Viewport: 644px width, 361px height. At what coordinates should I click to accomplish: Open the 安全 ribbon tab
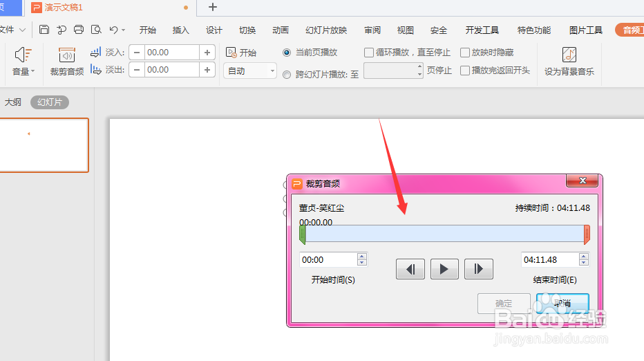439,30
